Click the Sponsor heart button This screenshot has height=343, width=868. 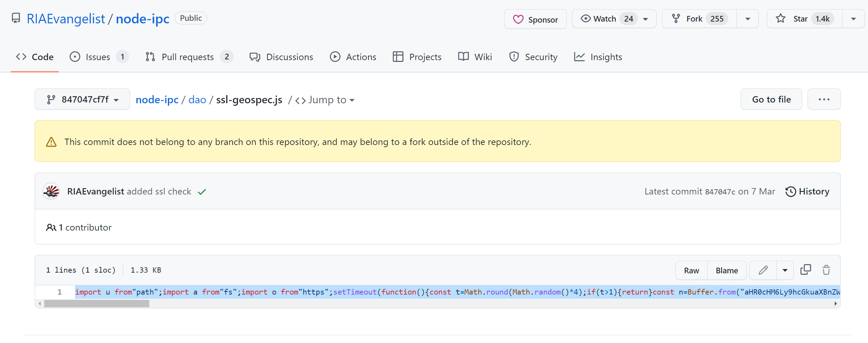[535, 19]
